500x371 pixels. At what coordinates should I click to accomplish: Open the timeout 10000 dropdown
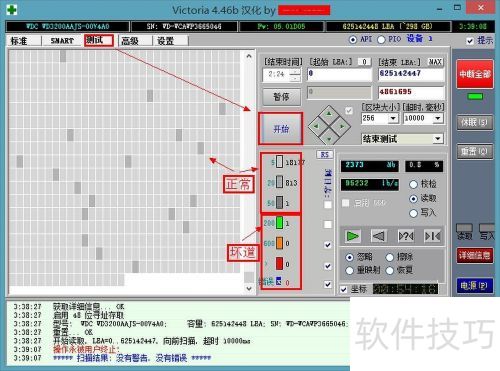click(438, 118)
